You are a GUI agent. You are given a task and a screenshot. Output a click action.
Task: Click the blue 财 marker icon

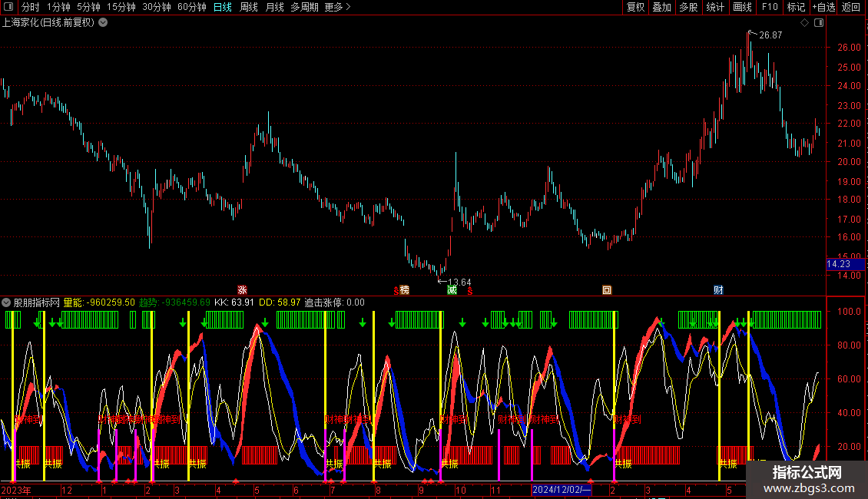pyautogui.click(x=718, y=290)
